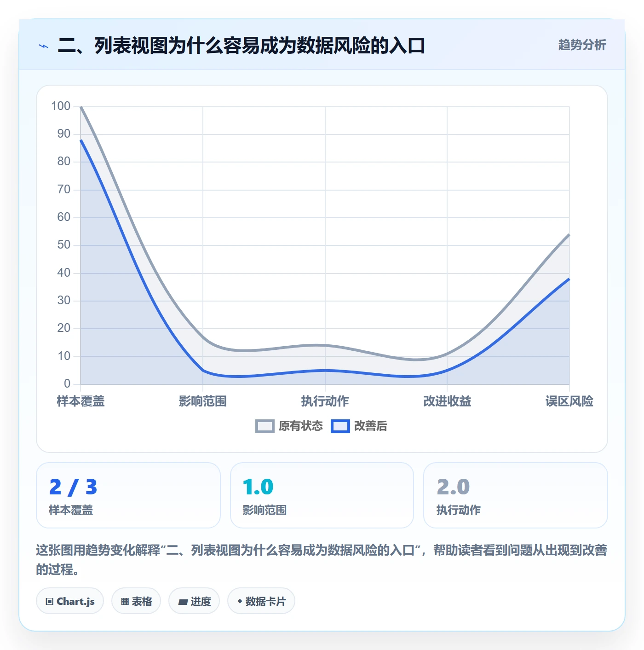The width and height of the screenshot is (644, 650).
Task: Click the 原有状态 legend label
Action: point(301,426)
